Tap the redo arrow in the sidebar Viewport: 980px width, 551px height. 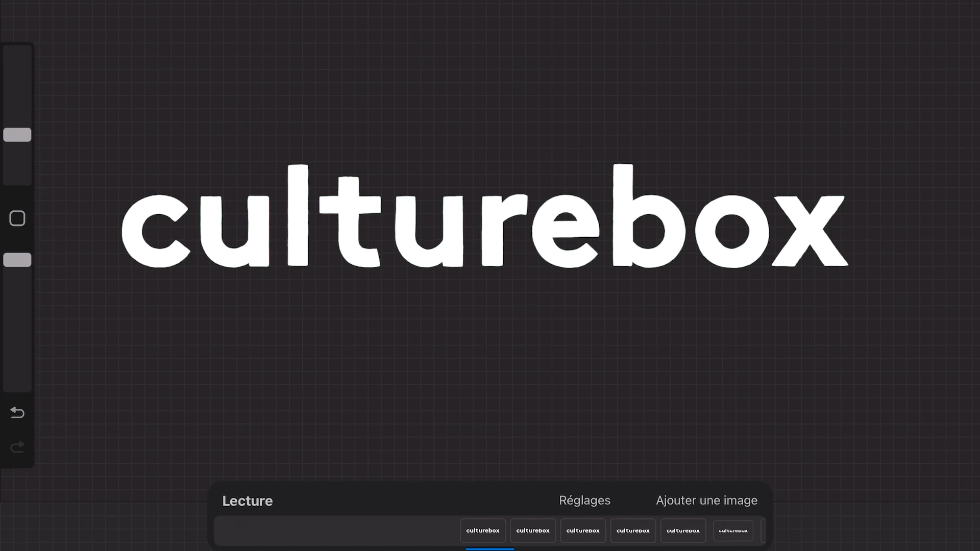[x=17, y=447]
